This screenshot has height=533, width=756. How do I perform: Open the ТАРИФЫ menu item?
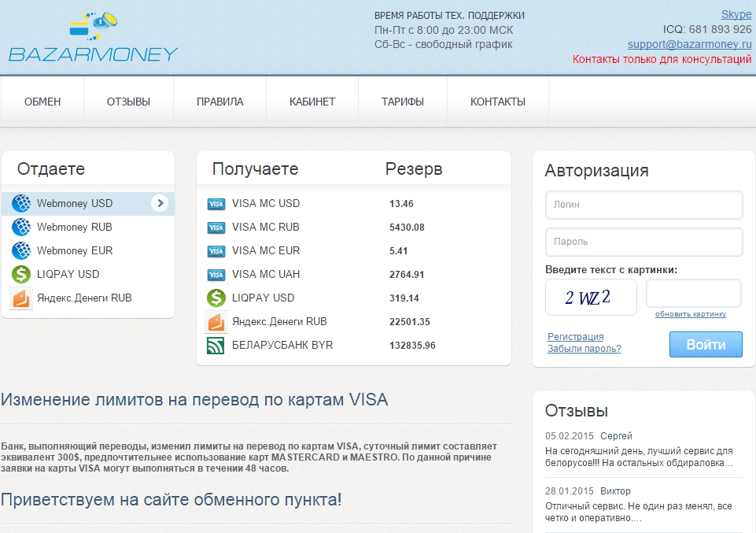403,102
